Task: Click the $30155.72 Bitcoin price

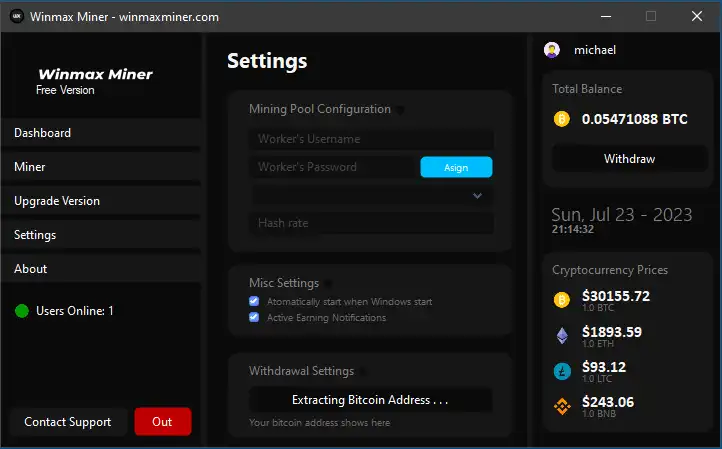Action: point(616,296)
